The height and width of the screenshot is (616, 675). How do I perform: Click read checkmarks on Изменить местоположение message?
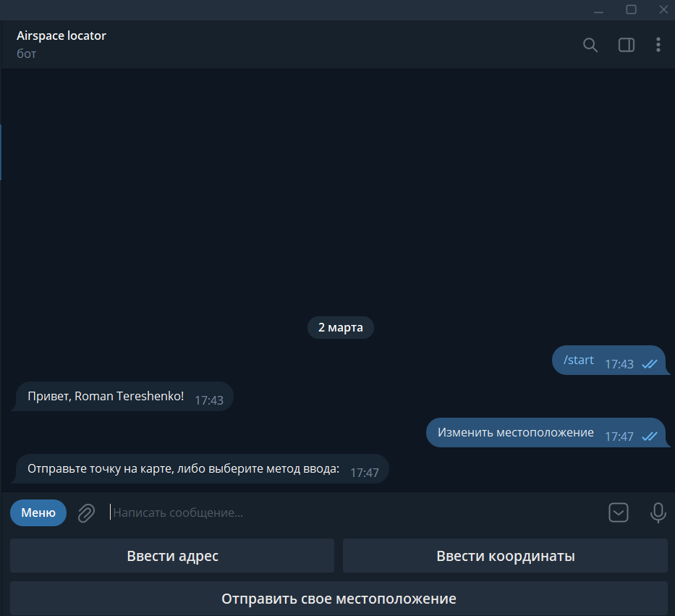649,436
